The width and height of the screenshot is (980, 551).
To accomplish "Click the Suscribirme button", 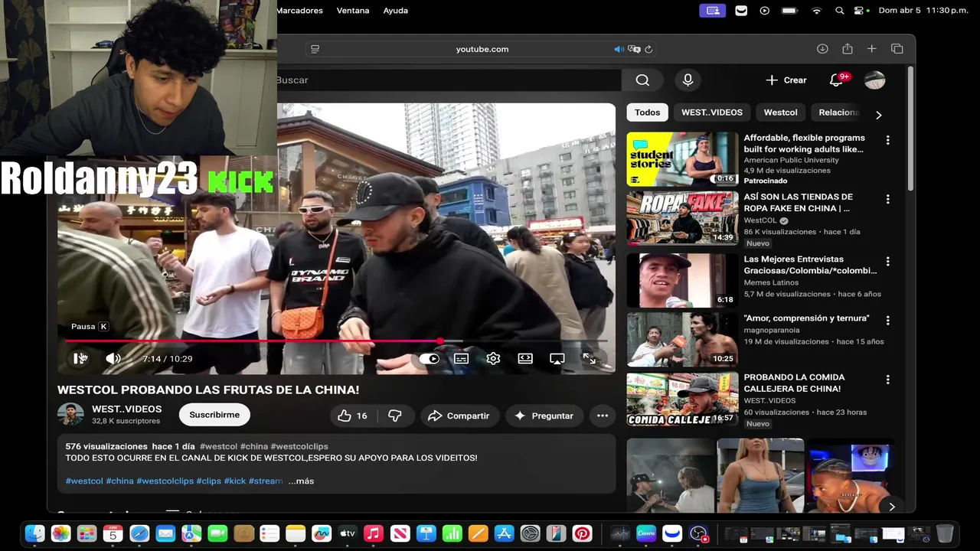I will 214,415.
